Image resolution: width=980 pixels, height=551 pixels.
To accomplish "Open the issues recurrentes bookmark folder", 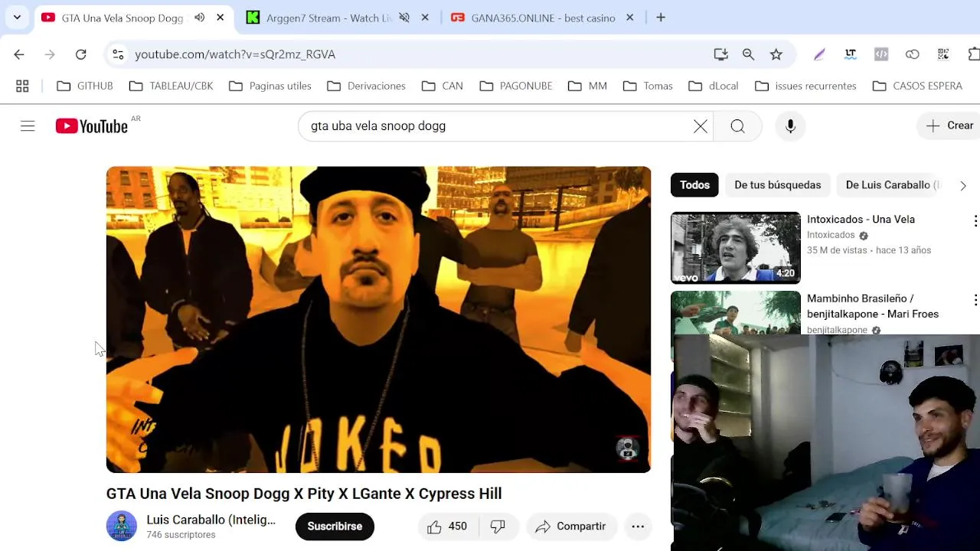I will 806,86.
